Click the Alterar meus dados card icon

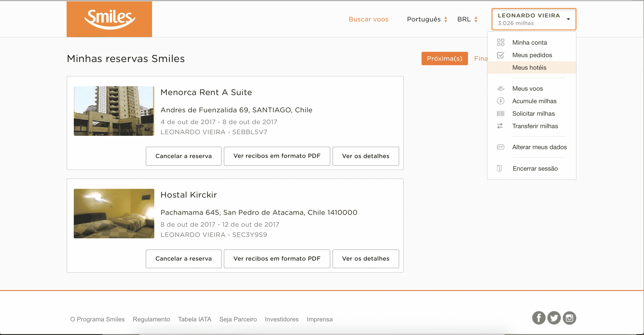tap(500, 147)
